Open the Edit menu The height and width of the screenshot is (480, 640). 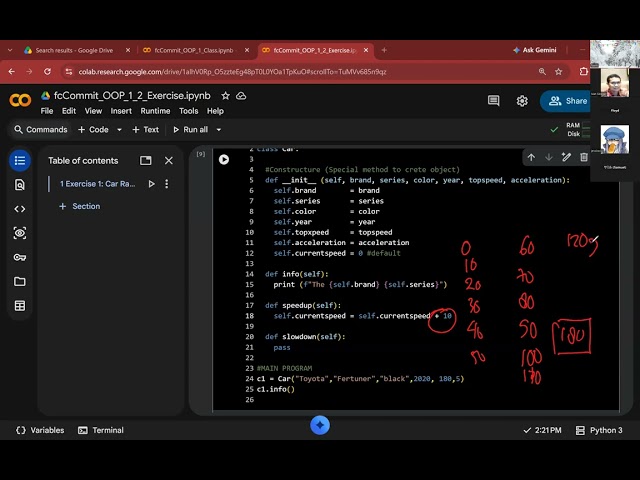point(69,111)
